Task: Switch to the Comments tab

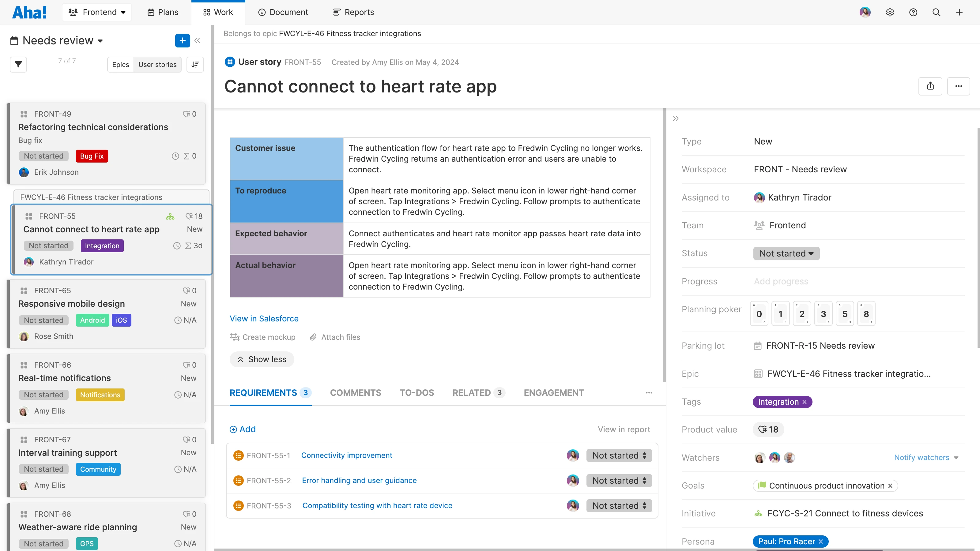Action: point(355,393)
